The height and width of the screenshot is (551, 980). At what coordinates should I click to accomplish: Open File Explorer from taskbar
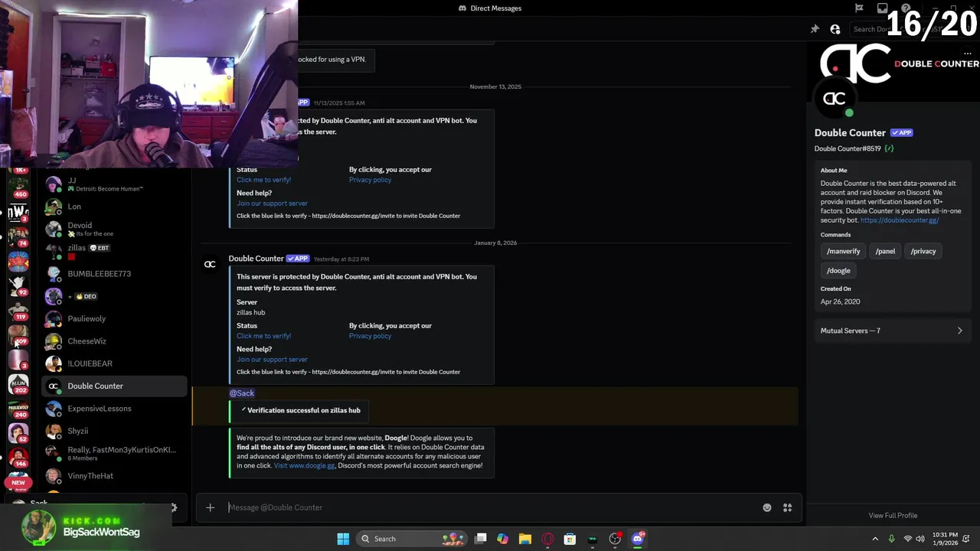point(524,539)
